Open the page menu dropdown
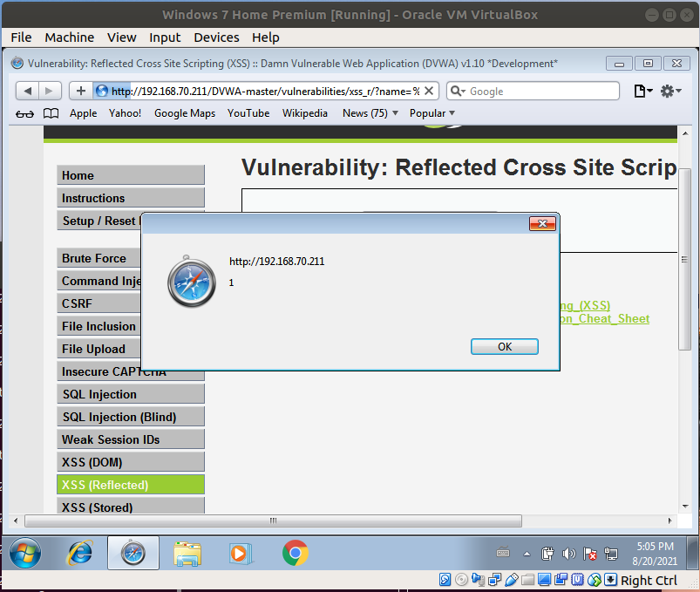The height and width of the screenshot is (592, 700). (643, 91)
